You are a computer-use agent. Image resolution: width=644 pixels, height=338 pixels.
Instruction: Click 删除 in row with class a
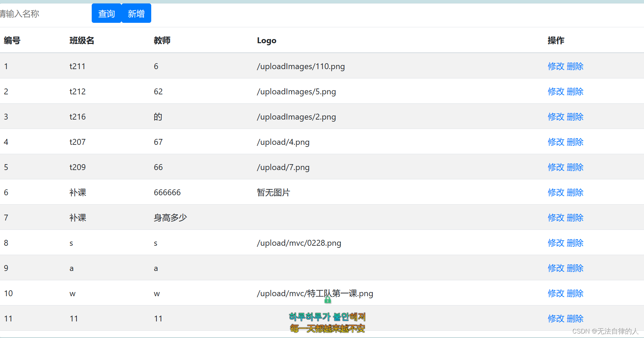coord(575,268)
